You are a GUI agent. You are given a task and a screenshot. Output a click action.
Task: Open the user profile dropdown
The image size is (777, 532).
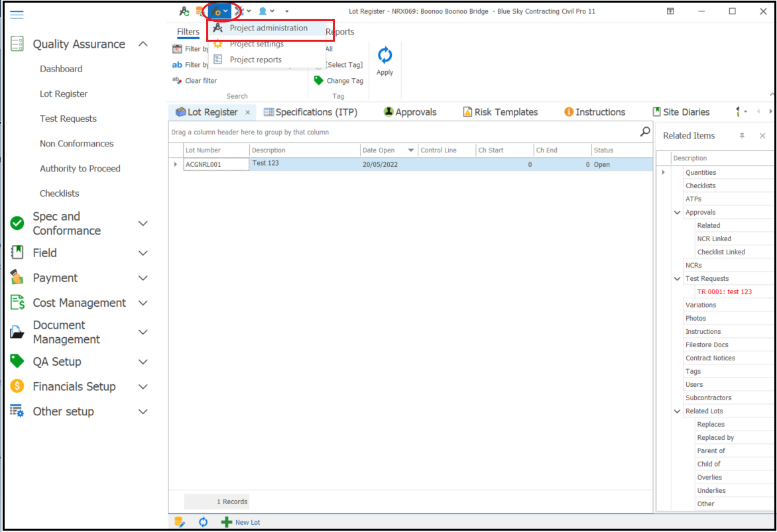267,11
